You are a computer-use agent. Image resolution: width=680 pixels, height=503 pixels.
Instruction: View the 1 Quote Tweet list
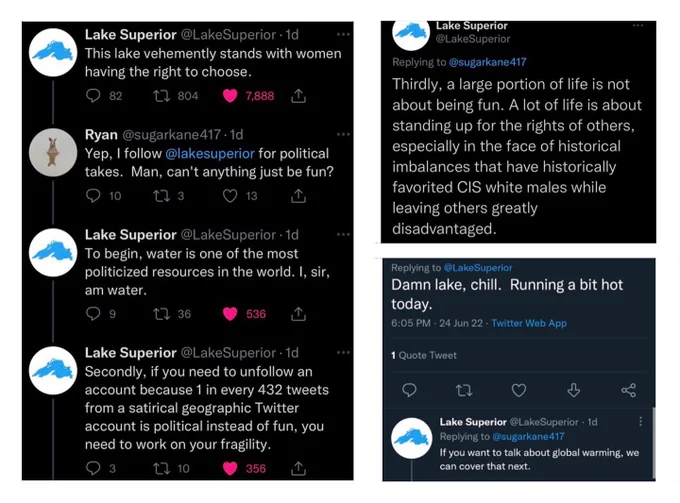tap(424, 355)
